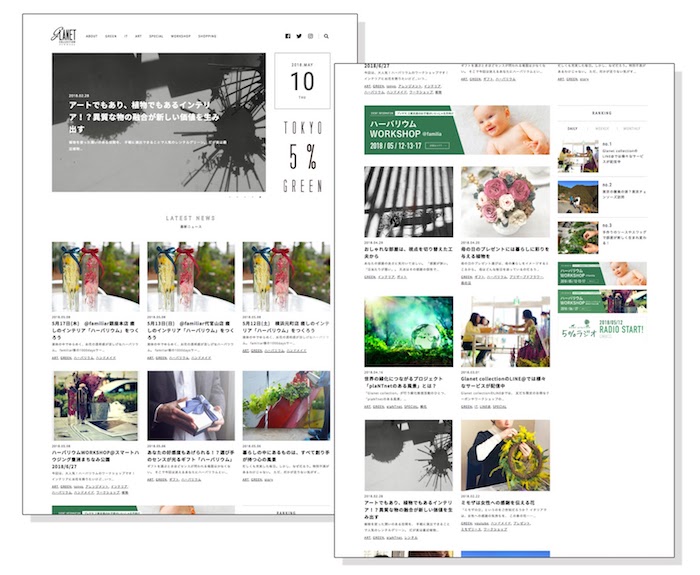Open the Twitter bird icon in the header
The image size is (700, 575).
(300, 36)
